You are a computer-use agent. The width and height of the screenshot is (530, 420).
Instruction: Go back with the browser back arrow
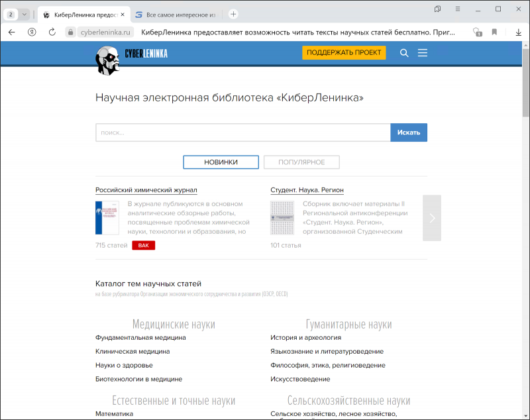click(11, 32)
